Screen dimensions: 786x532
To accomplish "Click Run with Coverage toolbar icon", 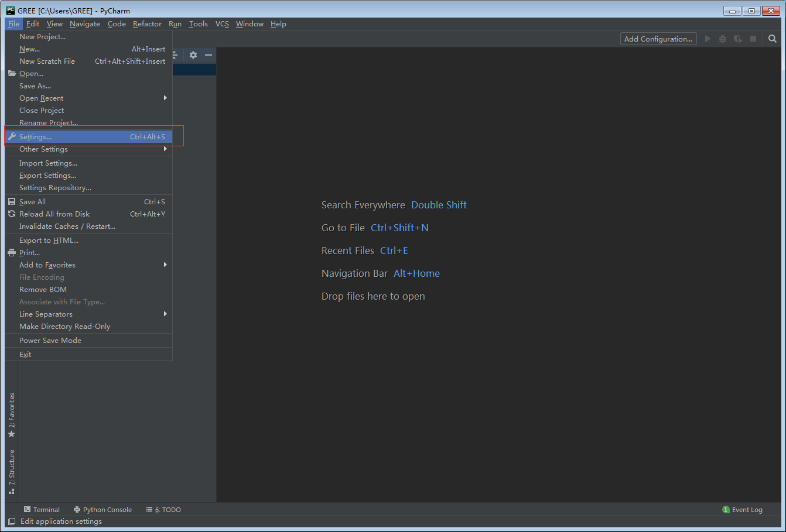I will 738,39.
